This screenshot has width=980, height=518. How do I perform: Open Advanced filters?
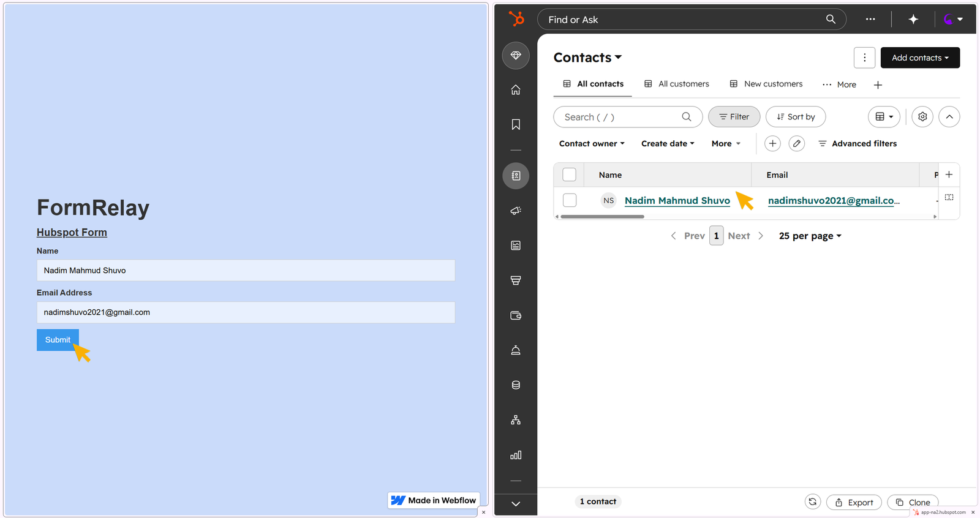[x=858, y=143]
